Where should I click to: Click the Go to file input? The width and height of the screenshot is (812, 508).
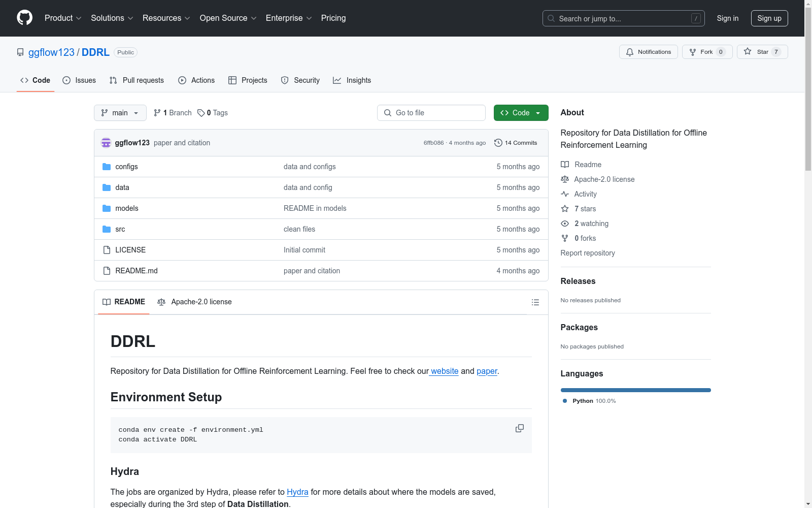tap(431, 113)
